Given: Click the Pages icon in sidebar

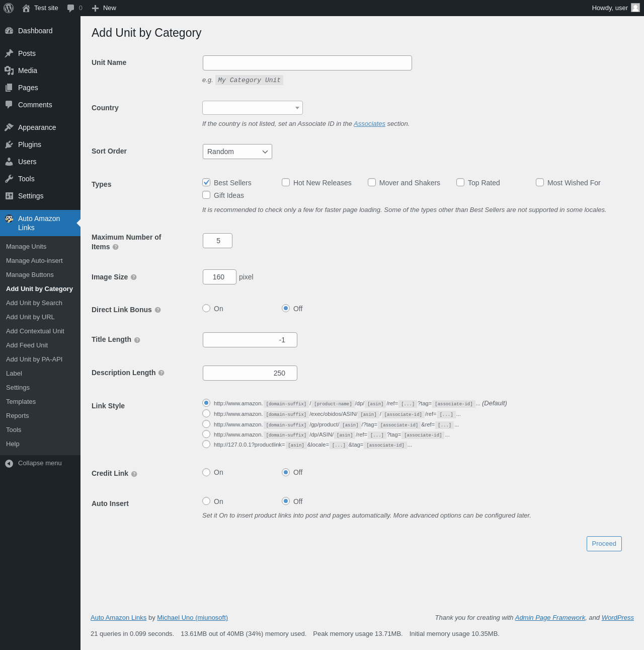Looking at the screenshot, I should [x=9, y=88].
